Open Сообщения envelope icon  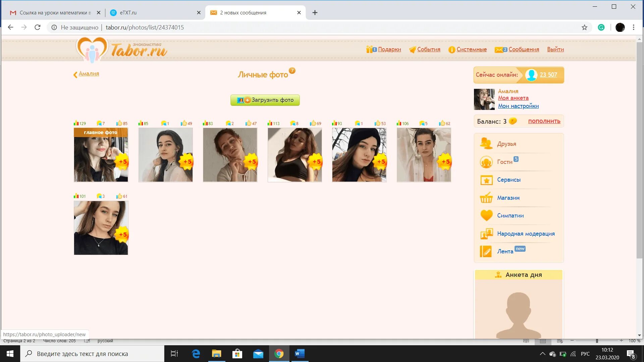(x=499, y=50)
